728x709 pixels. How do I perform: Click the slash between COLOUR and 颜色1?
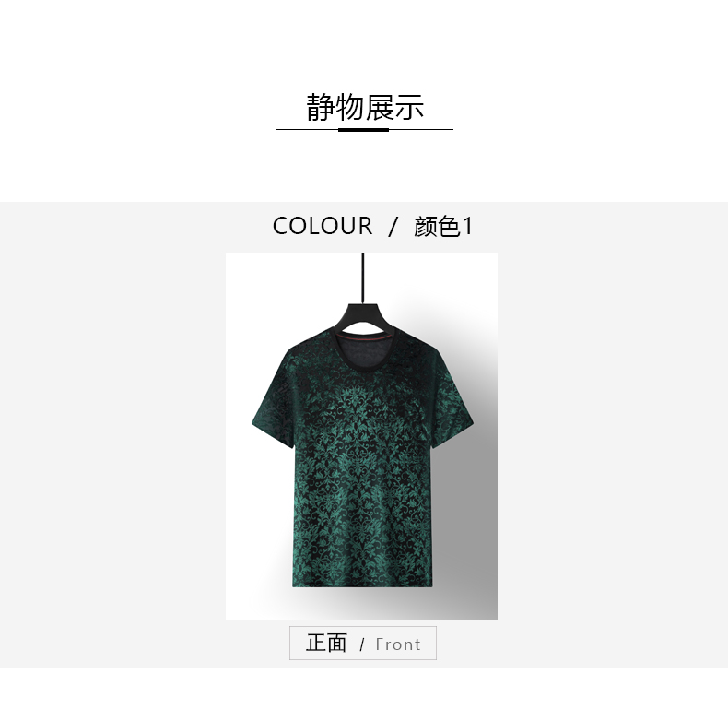coord(393,227)
